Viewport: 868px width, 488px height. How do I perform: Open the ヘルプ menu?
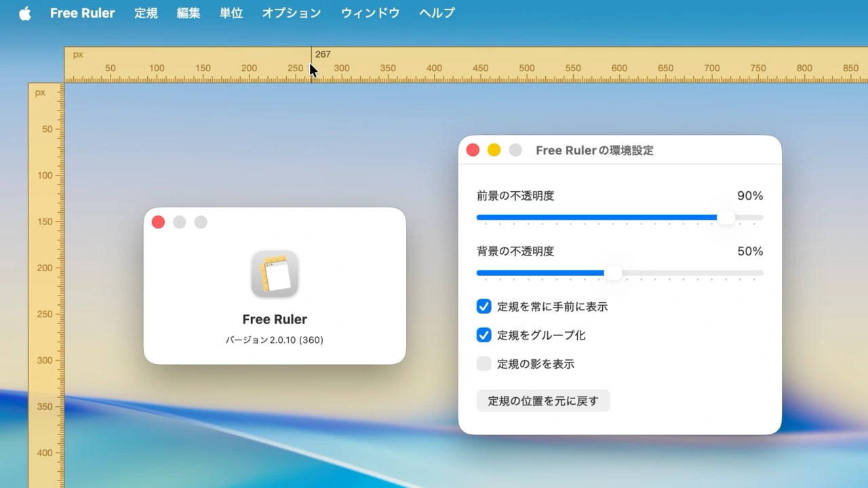pyautogui.click(x=437, y=13)
